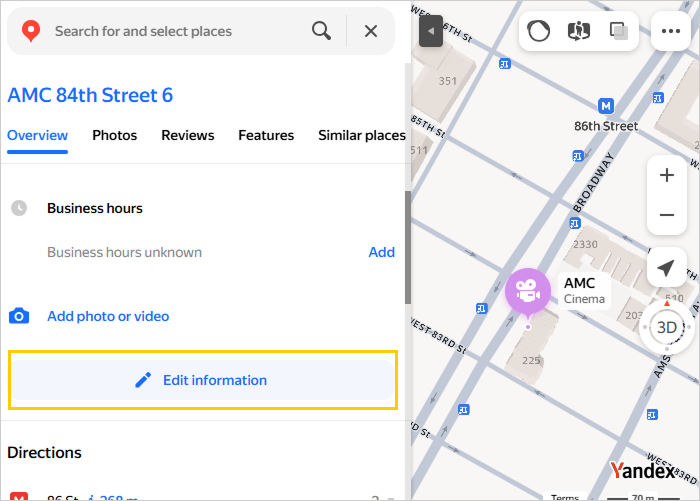Click the clock icon beside Business hours

(x=19, y=208)
